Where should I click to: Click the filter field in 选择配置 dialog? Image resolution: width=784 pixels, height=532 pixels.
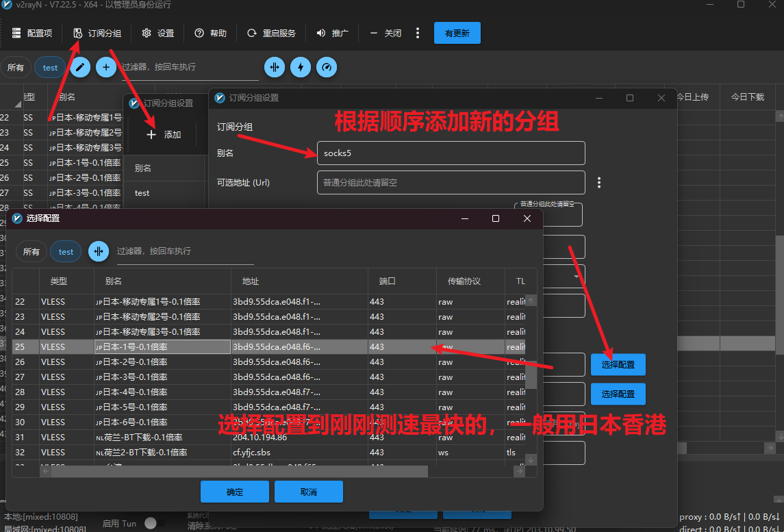(185, 251)
